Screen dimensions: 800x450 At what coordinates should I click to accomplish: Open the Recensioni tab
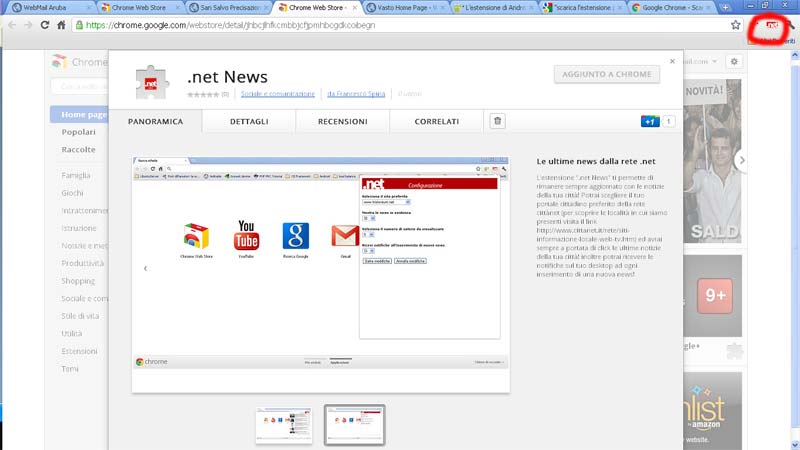[342, 121]
